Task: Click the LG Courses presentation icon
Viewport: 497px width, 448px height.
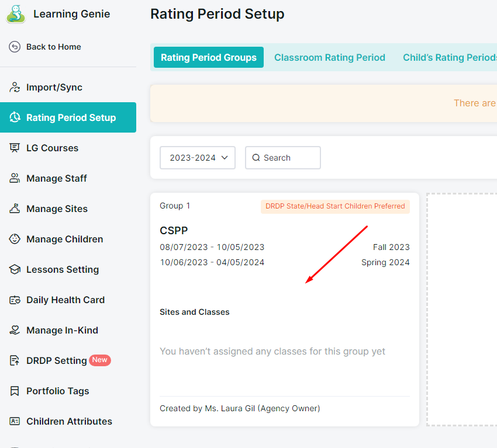Action: coord(15,148)
